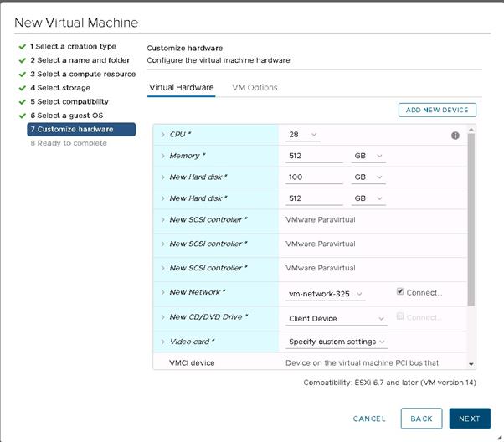504x442 pixels.
Task: Open 512 hard disk unit dropdown
Action: (368, 198)
